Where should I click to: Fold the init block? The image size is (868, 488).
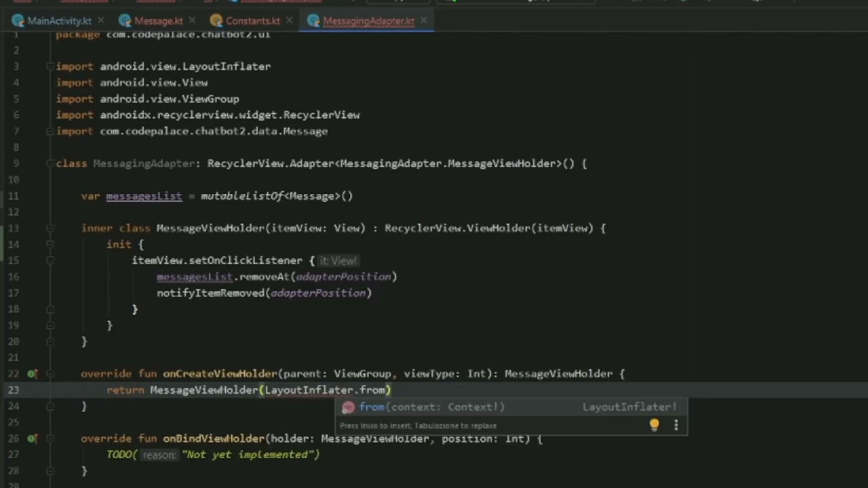[50, 245]
